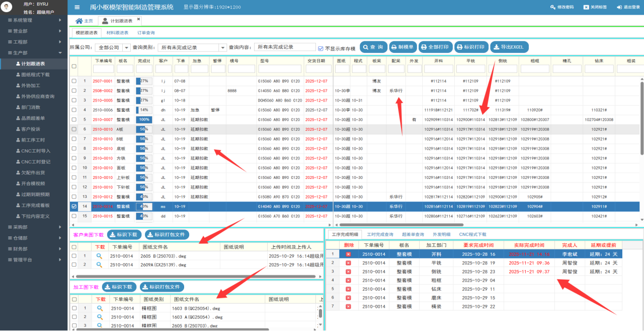
Task: Close the 计划跟进表 tab
Action: [139, 19]
